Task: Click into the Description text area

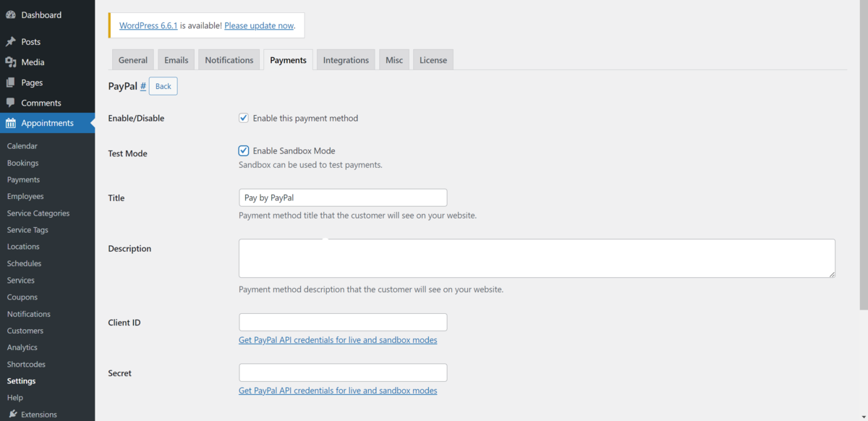Action: coord(537,258)
